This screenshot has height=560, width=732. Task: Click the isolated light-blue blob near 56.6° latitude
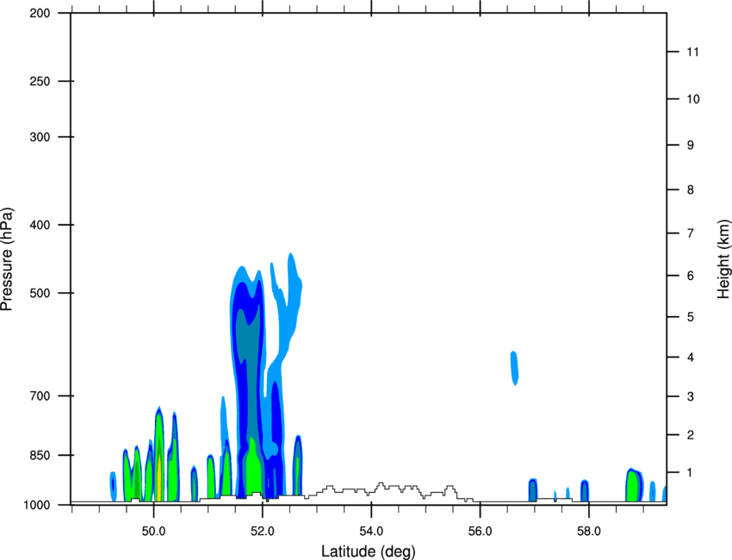514,368
